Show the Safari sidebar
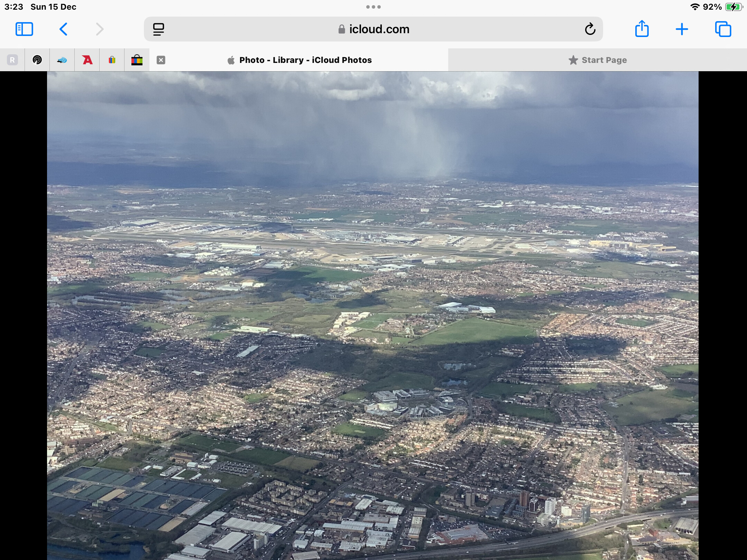The image size is (747, 560). point(24,29)
